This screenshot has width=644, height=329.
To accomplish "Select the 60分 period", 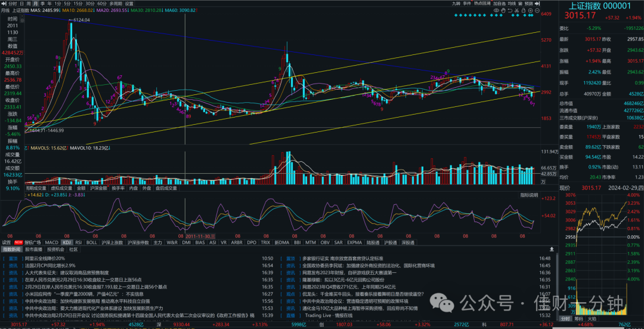I will [102, 4].
